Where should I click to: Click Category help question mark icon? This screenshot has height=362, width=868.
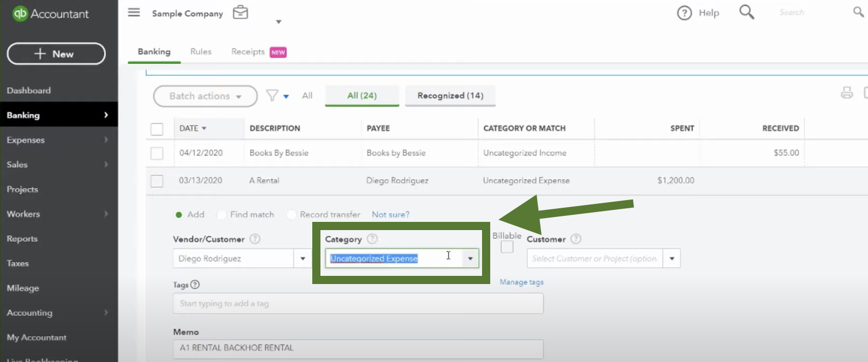coord(372,239)
